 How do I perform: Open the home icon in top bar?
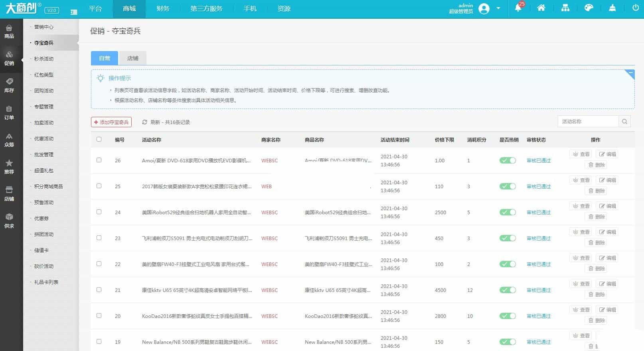pos(541,8)
